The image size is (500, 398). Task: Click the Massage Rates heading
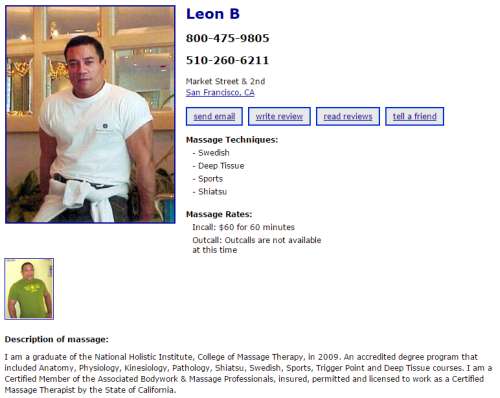click(x=219, y=214)
